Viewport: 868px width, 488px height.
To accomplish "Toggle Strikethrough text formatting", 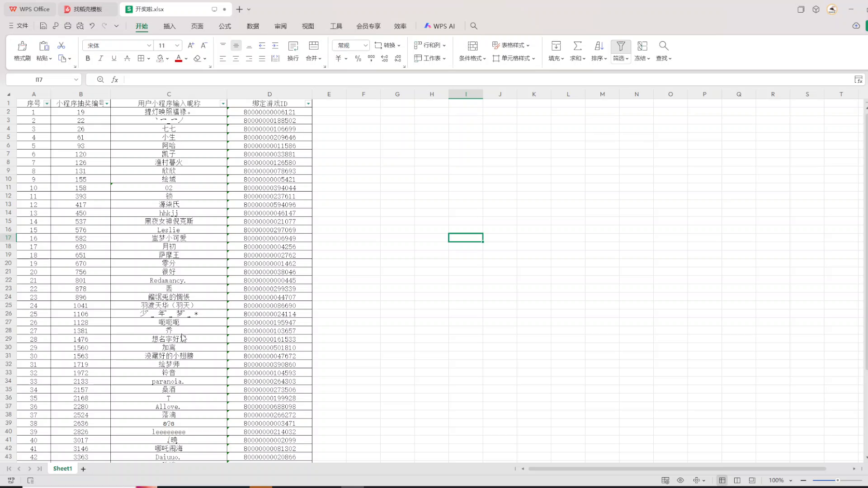I will point(127,58).
